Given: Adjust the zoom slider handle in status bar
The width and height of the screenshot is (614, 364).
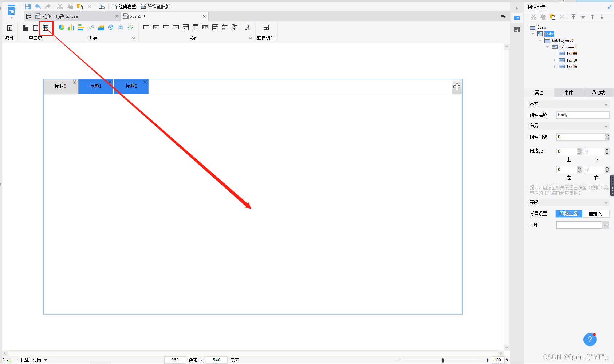Looking at the screenshot, I should pyautogui.click(x=443, y=360).
